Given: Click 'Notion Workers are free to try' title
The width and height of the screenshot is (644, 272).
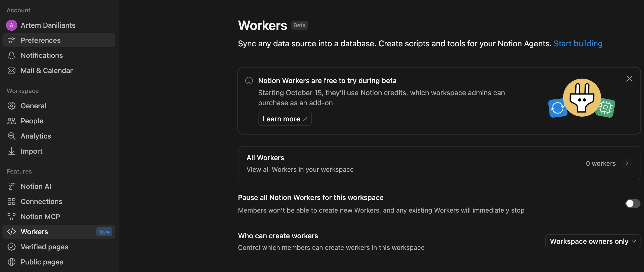Looking at the screenshot, I should (327, 81).
